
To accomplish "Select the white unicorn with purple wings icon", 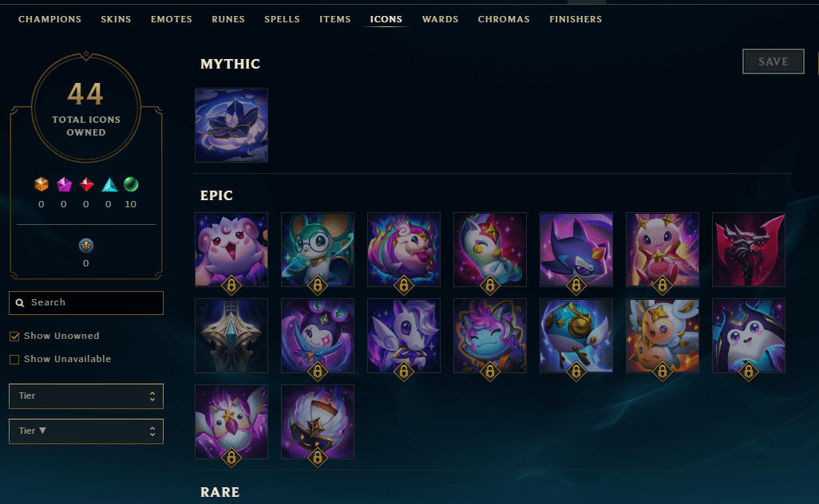I will (x=404, y=336).
